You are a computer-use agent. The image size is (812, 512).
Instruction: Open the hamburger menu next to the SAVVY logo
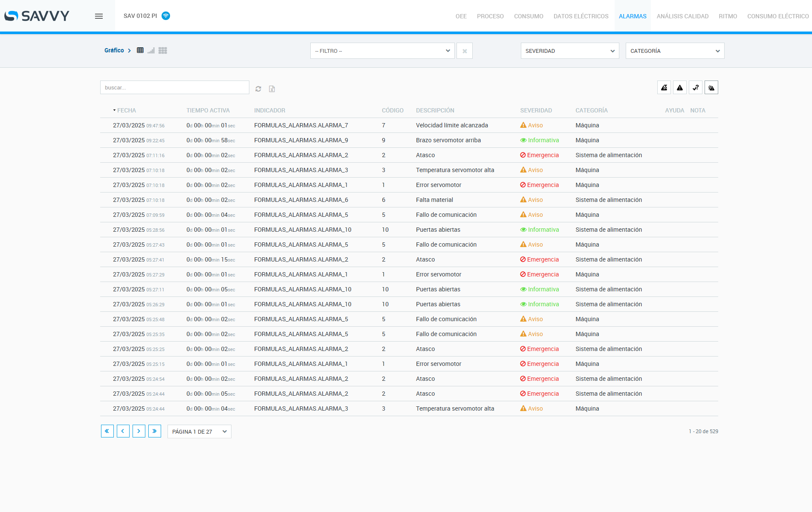(x=99, y=16)
